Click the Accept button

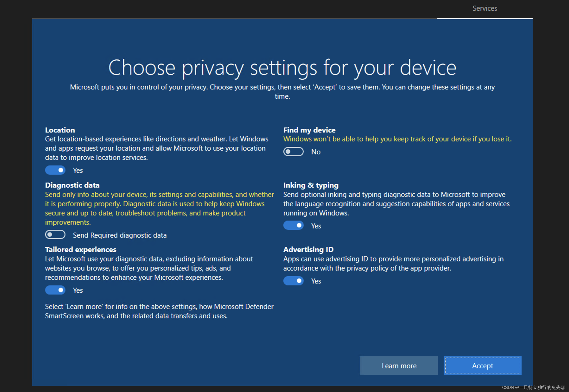[482, 366]
